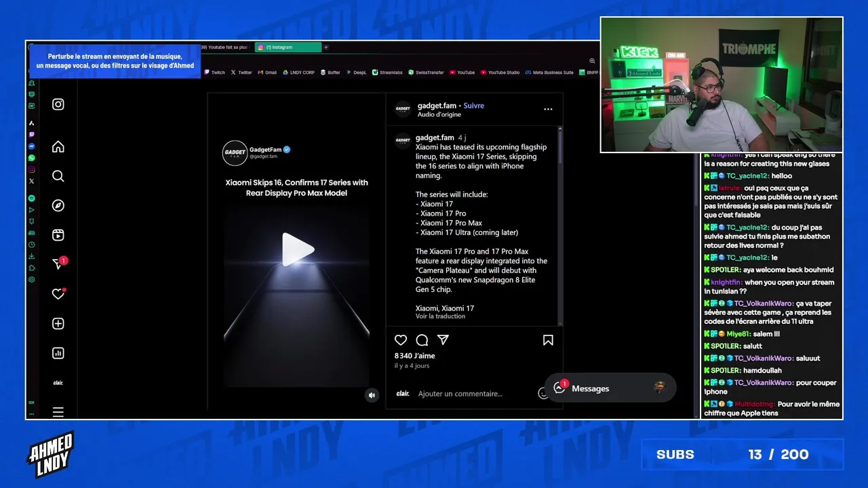Open Twitch bookmark
The height and width of the screenshot is (488, 868).
click(x=214, y=73)
